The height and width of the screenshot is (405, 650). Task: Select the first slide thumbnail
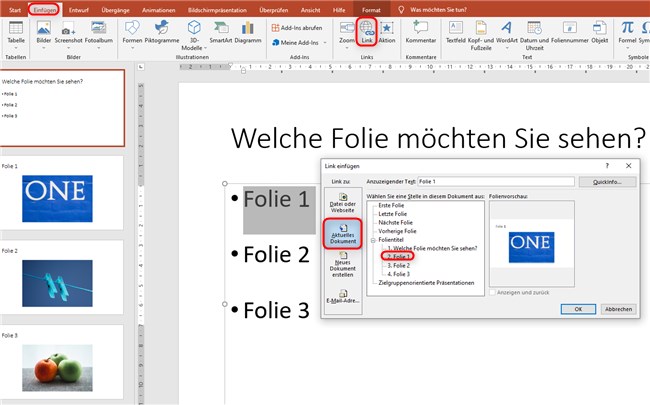(62, 108)
